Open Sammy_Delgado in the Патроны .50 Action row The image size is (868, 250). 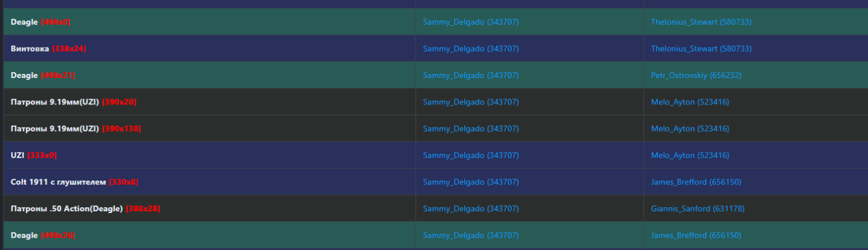point(471,209)
